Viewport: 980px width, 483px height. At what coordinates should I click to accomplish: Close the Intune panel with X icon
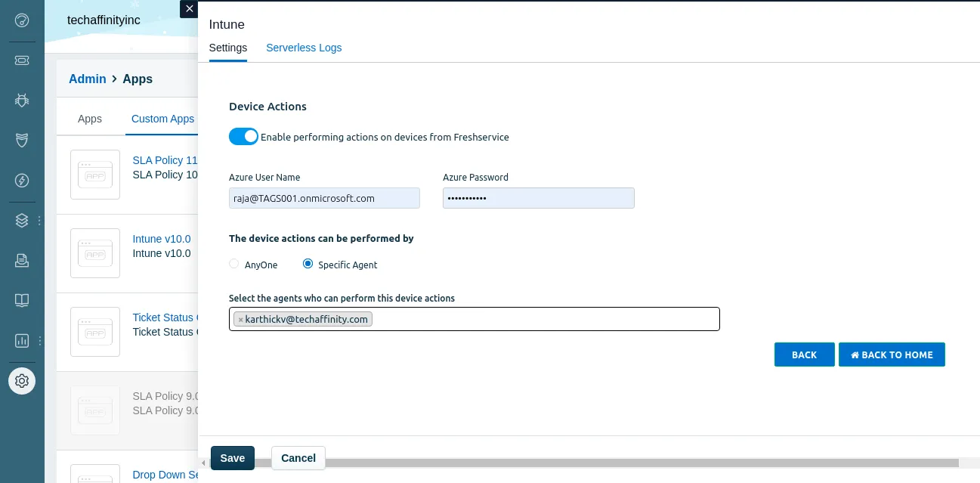tap(189, 9)
